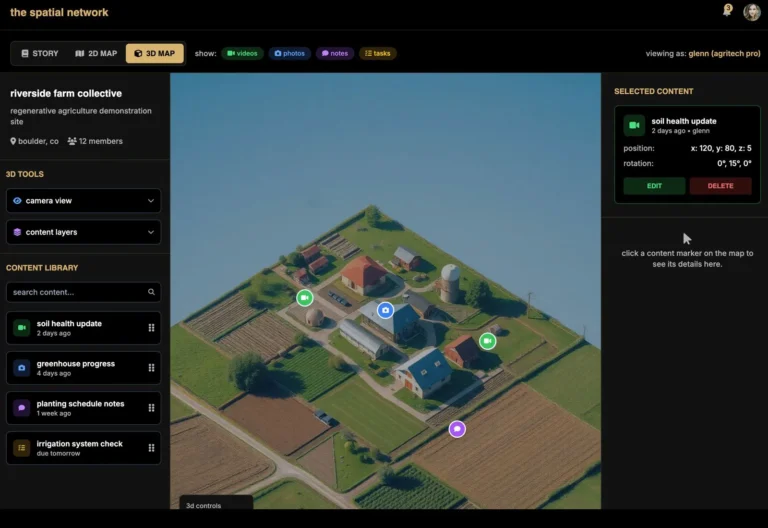
Task: Click the notification bell icon
Action: pos(727,12)
